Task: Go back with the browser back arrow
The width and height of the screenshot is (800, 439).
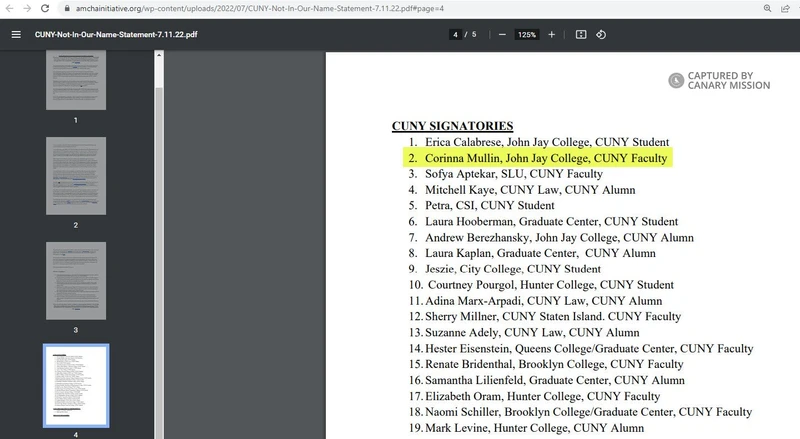Action: click(9, 8)
